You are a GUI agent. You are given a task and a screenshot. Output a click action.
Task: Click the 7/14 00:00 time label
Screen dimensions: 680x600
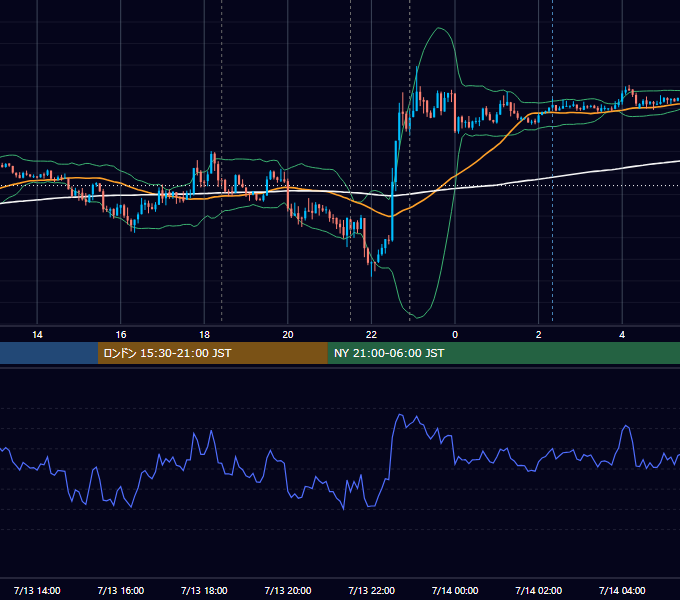(455, 590)
